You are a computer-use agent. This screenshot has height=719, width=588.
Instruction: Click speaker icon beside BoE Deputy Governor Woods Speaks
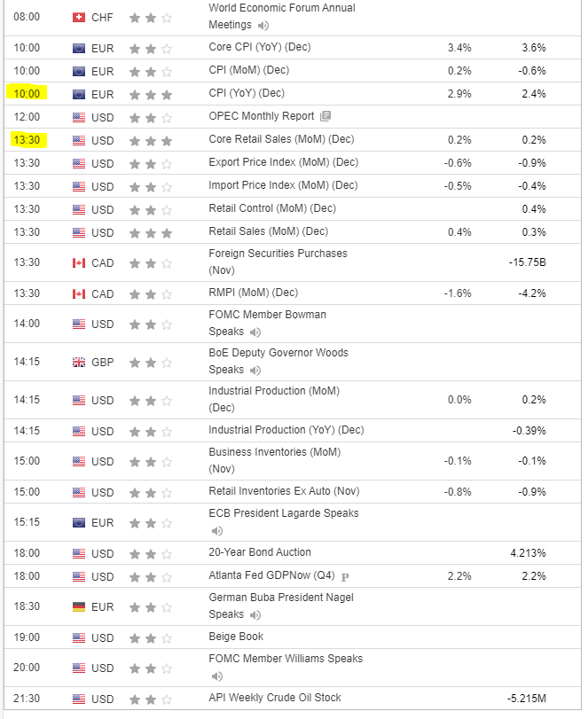(255, 370)
